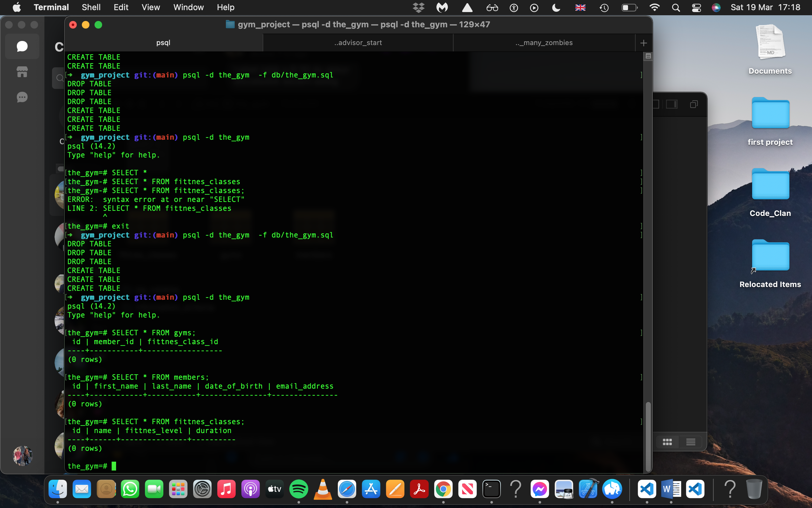This screenshot has height=508, width=812.
Task: Open Time Machine menu bar icon
Action: (604, 7)
